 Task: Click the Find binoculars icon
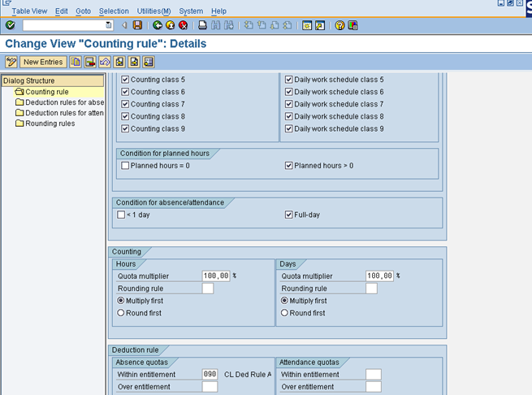(x=216, y=25)
